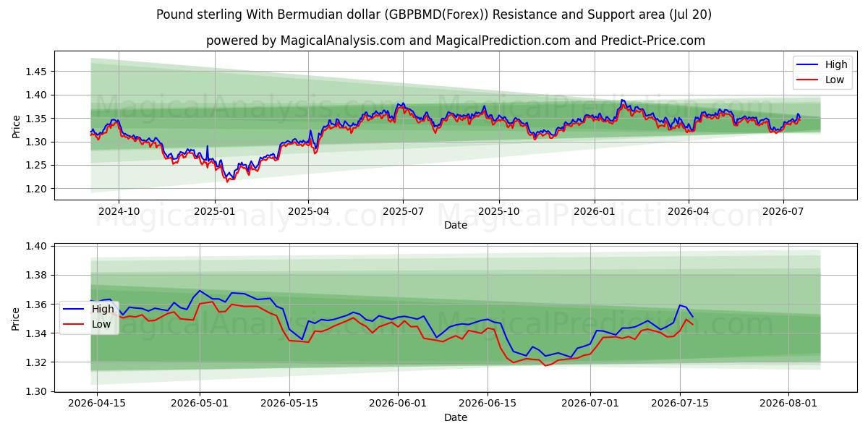Click the 'Price' axis label of top chart
The image size is (868, 434).
point(16,125)
